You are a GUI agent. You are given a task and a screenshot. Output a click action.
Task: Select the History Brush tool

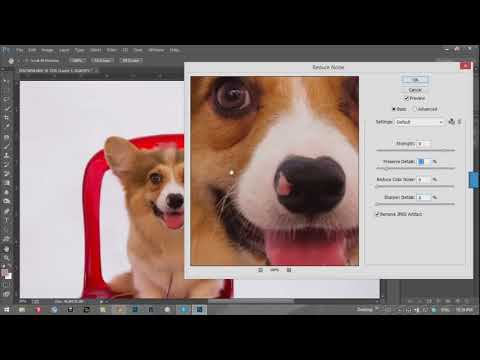click(6, 165)
